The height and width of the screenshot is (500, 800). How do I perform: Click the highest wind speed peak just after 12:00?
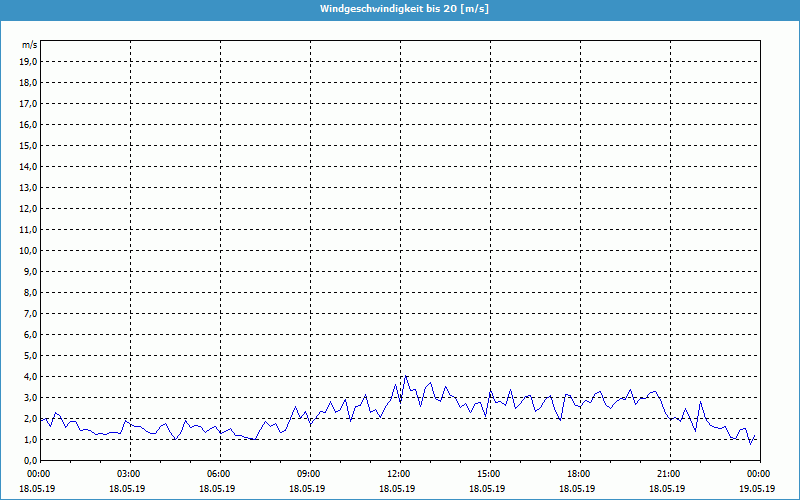[x=405, y=376]
